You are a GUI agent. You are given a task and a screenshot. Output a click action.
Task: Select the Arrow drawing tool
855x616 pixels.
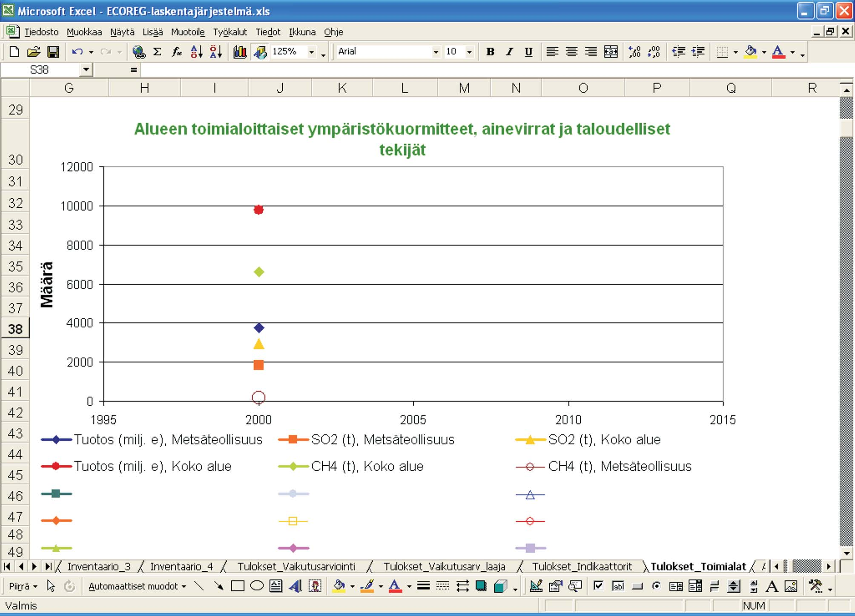click(x=218, y=586)
